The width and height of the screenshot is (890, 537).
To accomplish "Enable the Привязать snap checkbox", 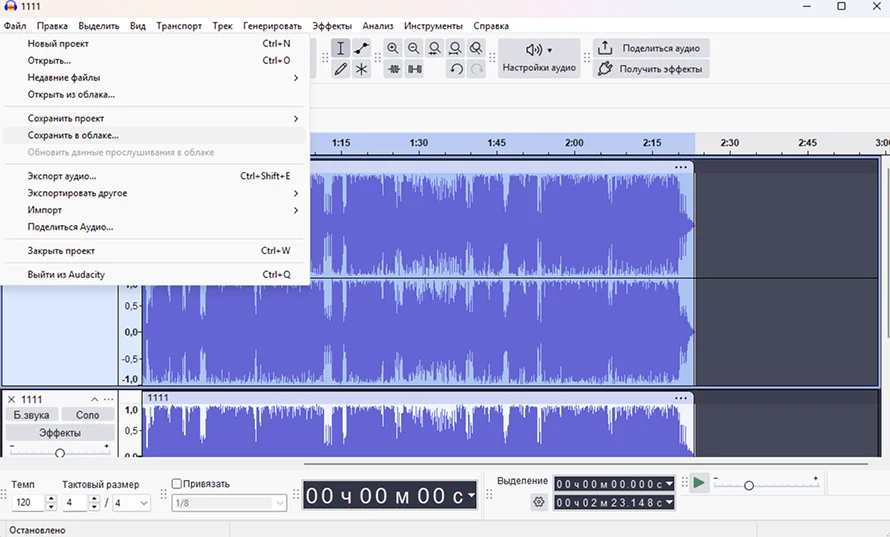I will point(177,484).
